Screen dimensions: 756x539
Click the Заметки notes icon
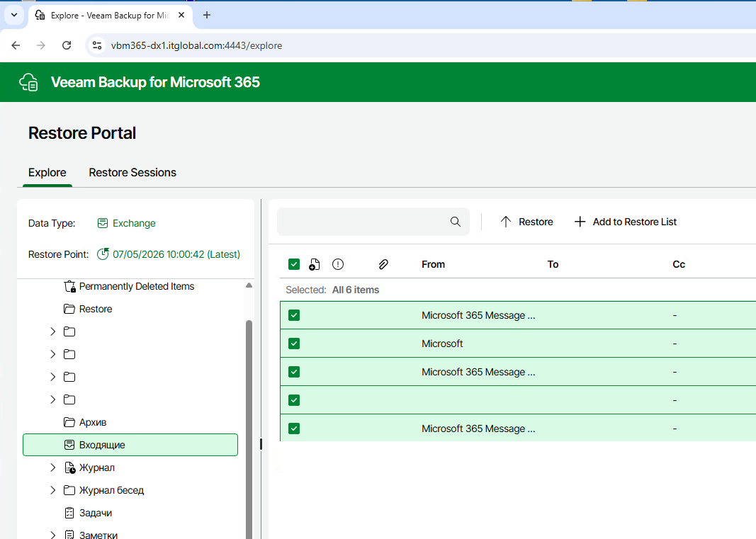(69, 534)
